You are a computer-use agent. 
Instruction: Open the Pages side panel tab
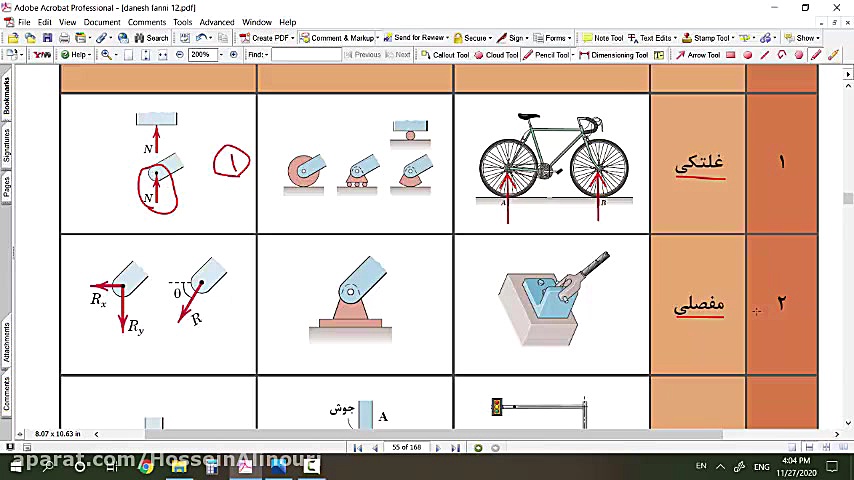[6, 186]
